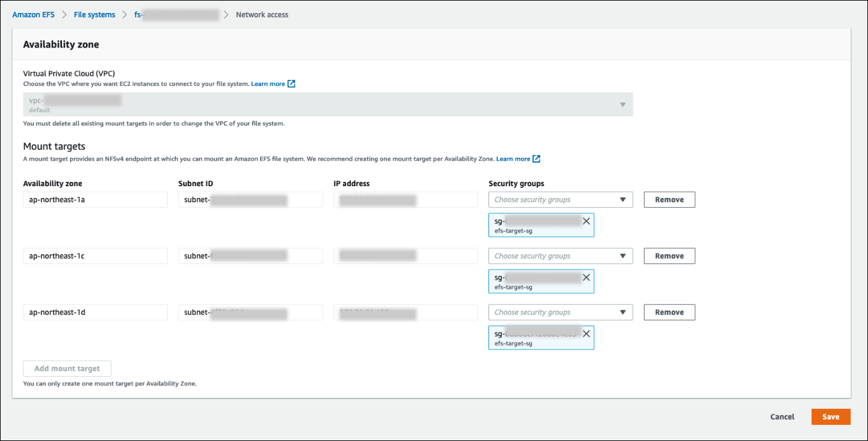Remove security group tag for ap-northeast-1c
The width and height of the screenshot is (868, 441).
tap(586, 278)
